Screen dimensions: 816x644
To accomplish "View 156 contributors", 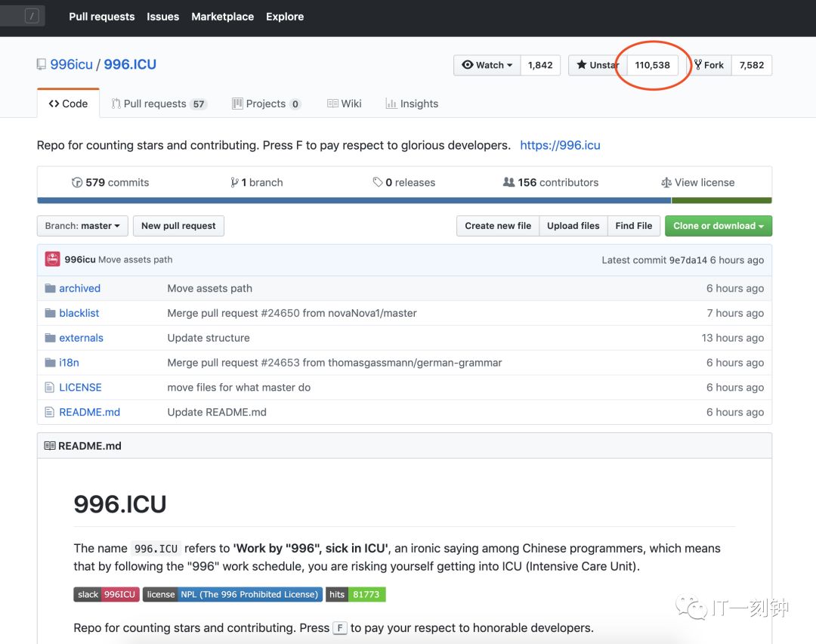I will coord(551,182).
